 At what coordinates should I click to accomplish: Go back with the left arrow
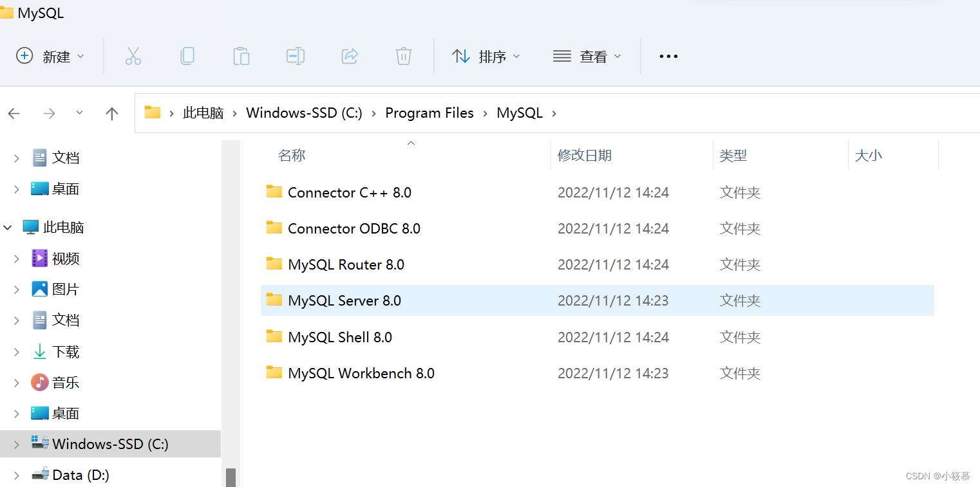coord(14,114)
